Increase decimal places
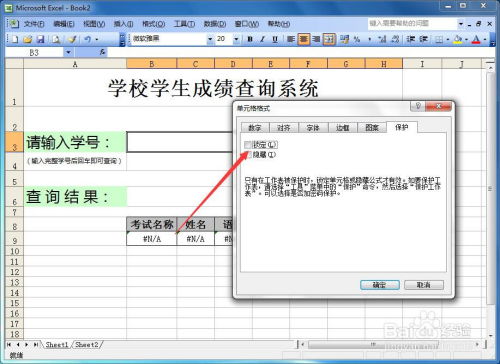The width and height of the screenshot is (500, 364). [382, 39]
